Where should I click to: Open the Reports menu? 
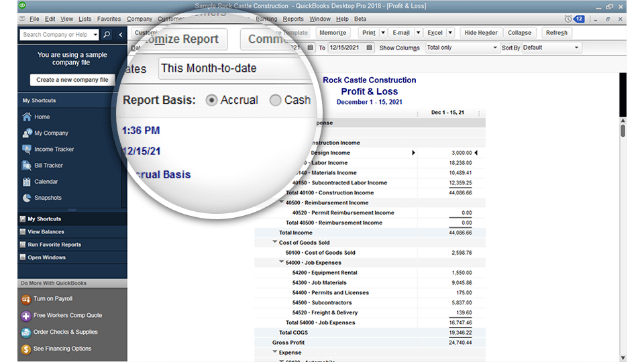click(x=293, y=19)
